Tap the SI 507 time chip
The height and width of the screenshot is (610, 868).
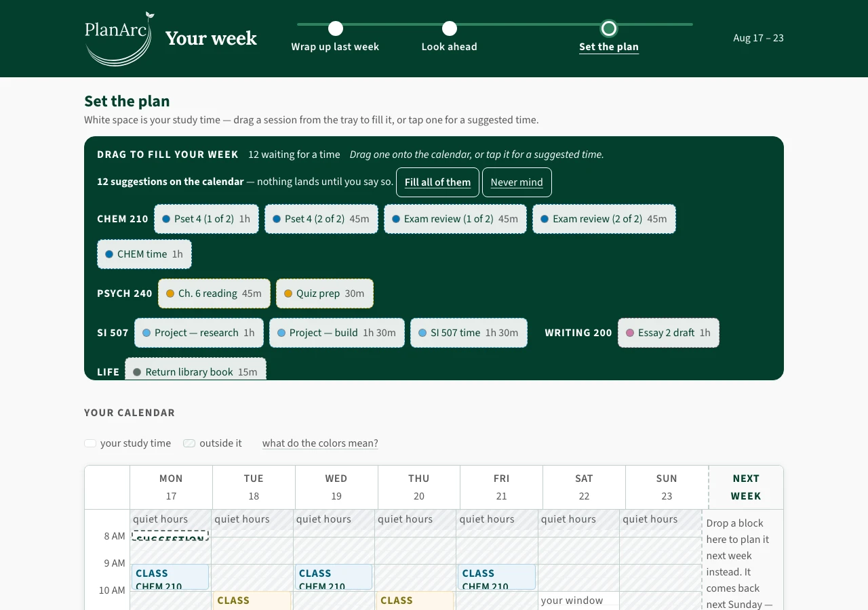pyautogui.click(x=469, y=333)
